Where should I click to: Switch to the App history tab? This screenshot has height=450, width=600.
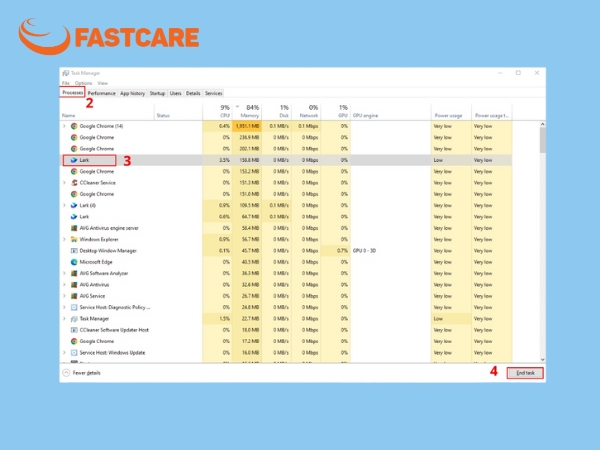click(132, 93)
